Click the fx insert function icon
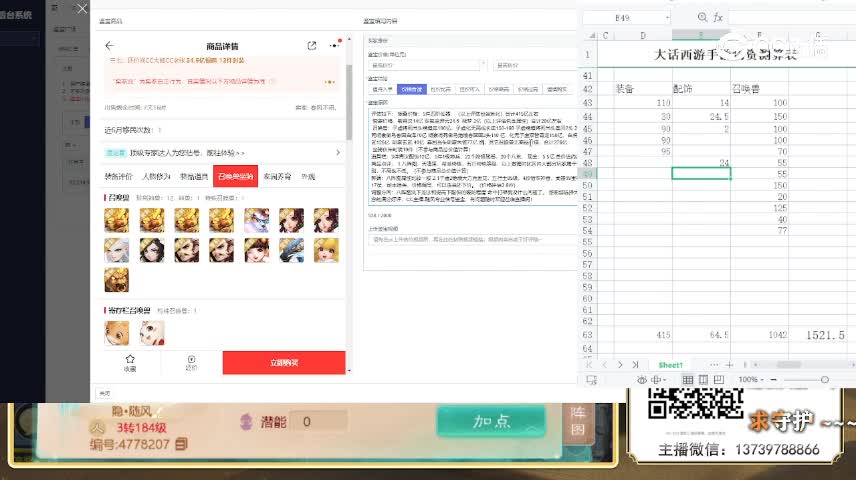The height and width of the screenshot is (480, 856). pyautogui.click(x=718, y=17)
